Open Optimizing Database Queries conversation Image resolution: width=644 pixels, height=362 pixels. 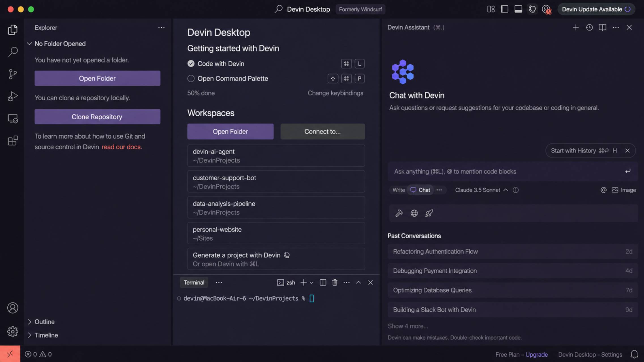click(x=513, y=290)
